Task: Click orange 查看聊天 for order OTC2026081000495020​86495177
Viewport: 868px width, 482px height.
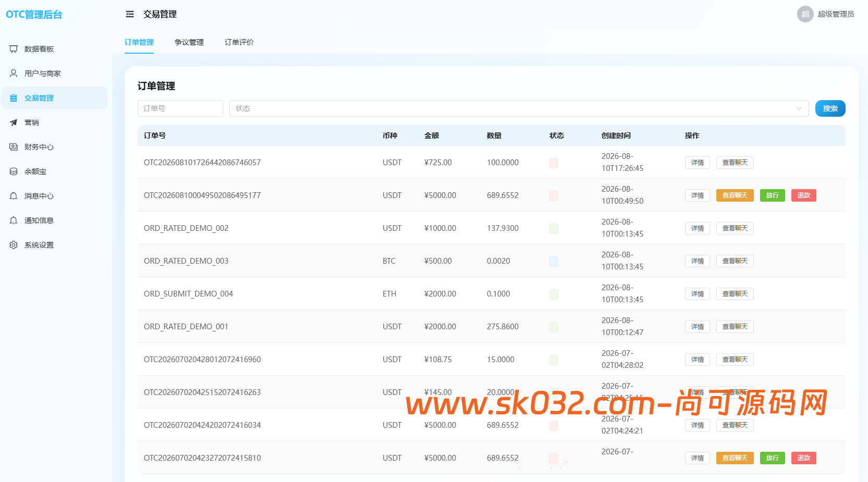Action: (735, 195)
